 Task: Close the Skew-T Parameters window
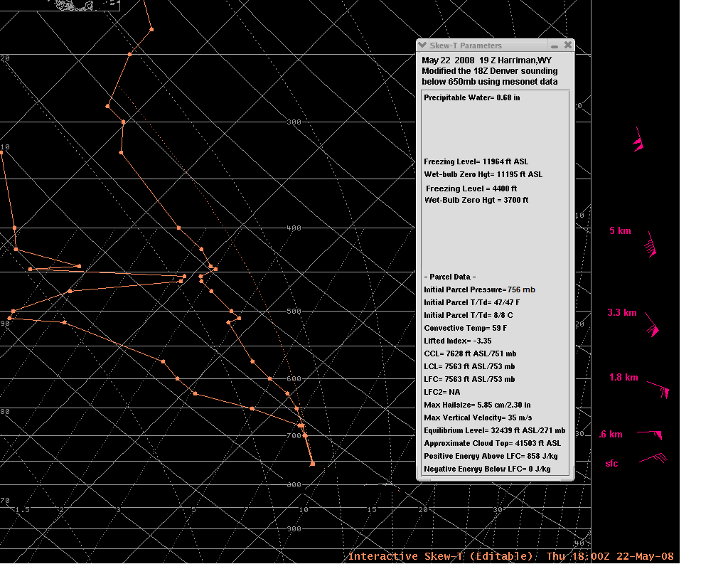[x=568, y=45]
